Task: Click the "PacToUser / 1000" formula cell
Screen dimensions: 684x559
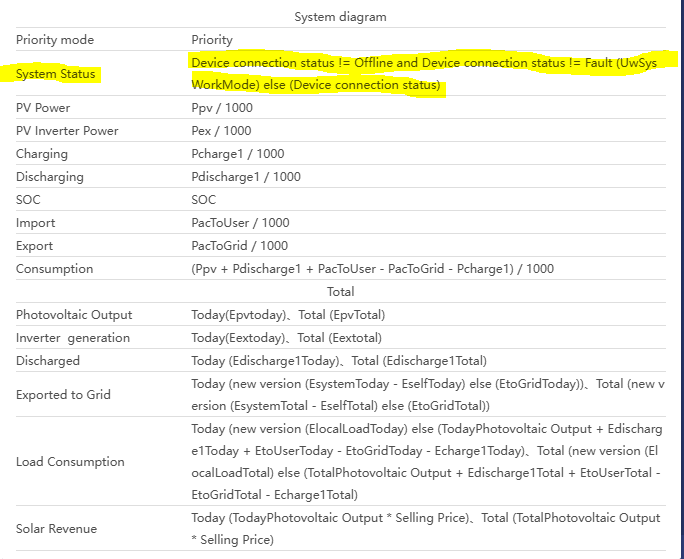Action: point(240,223)
